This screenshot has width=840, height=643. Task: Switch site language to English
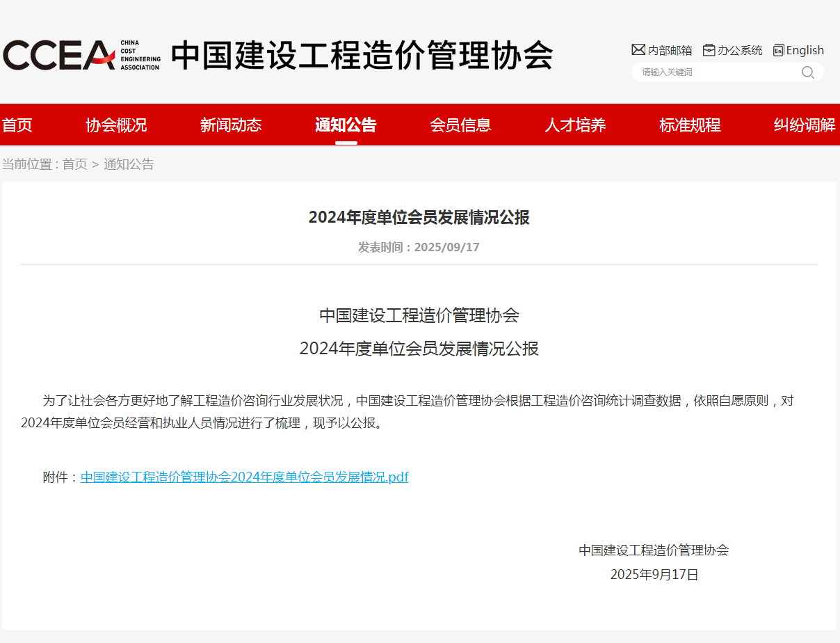coord(805,50)
